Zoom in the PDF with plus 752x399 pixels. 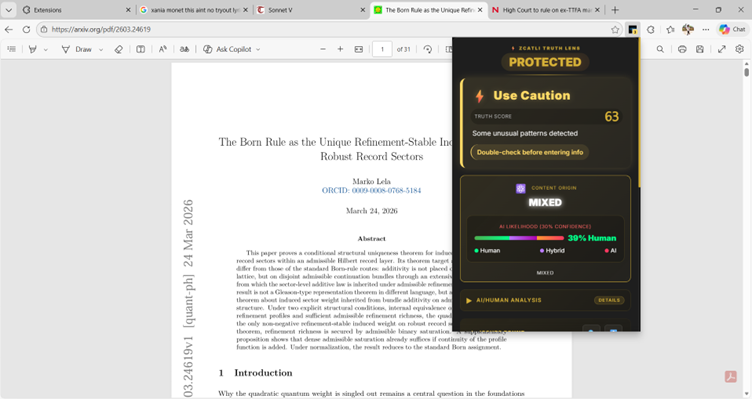pos(340,49)
